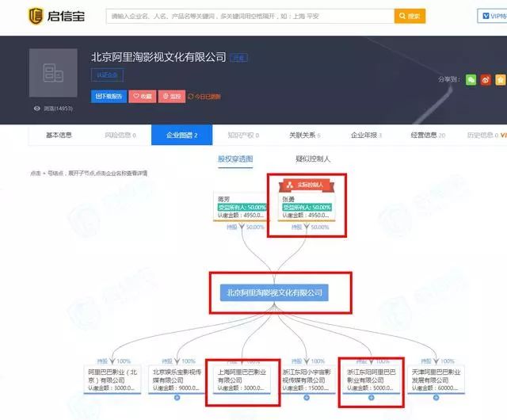
Task: Click node 北京娱乐宝影视传媒有限公司
Action: [x=177, y=380]
